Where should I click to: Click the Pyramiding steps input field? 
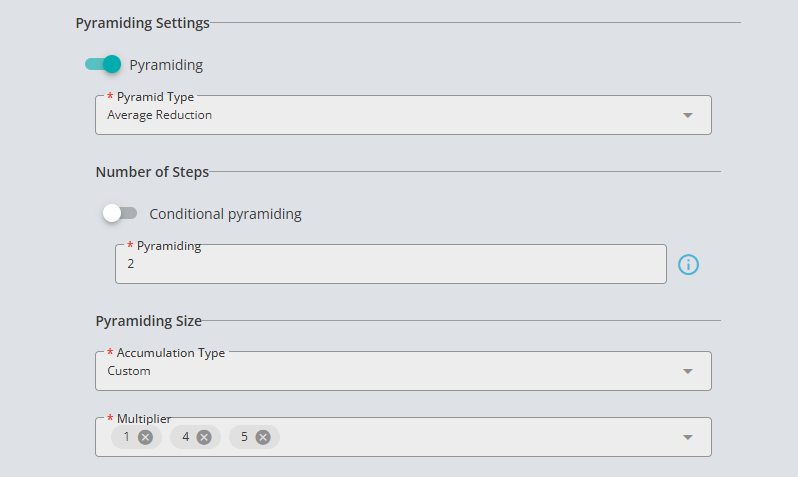tap(390, 264)
